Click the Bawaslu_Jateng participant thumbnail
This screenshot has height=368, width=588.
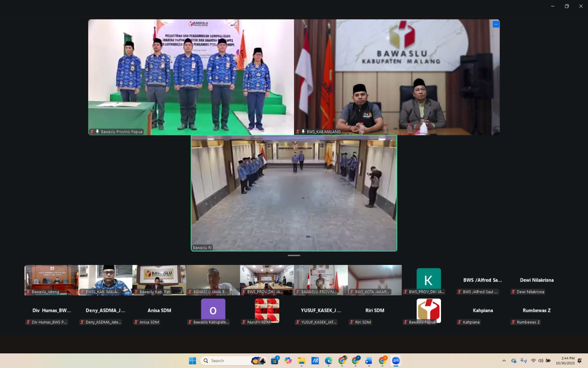tap(51, 280)
